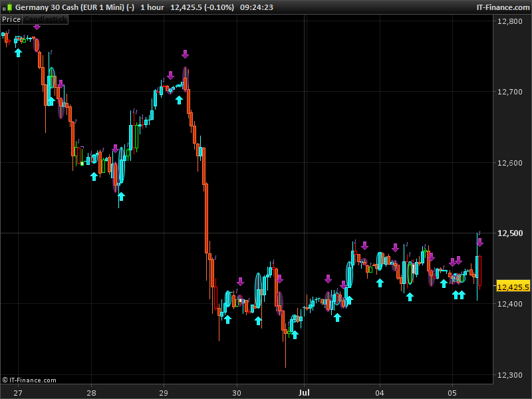Open the Candlestick style label

click(x=45, y=19)
